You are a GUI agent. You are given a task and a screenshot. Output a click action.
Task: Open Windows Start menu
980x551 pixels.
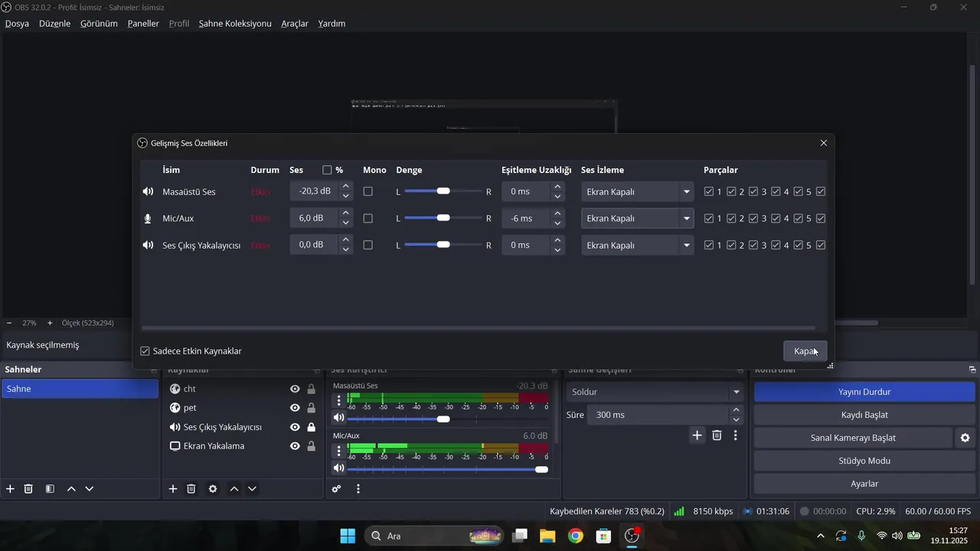coord(348,536)
